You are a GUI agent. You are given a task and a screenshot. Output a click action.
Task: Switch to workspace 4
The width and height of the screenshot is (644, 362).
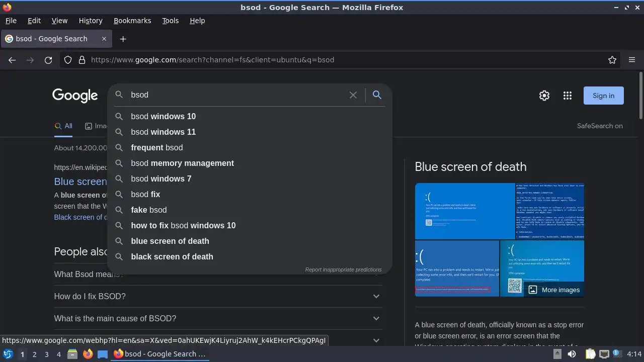(58, 354)
